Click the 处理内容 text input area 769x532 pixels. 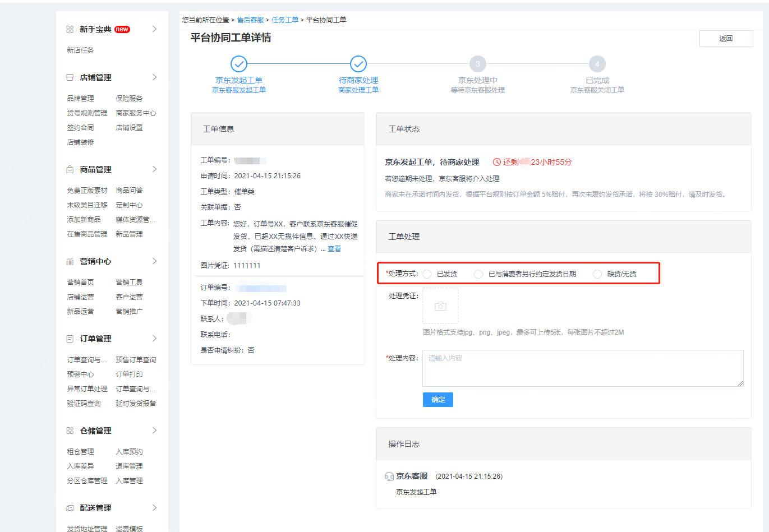click(x=582, y=368)
